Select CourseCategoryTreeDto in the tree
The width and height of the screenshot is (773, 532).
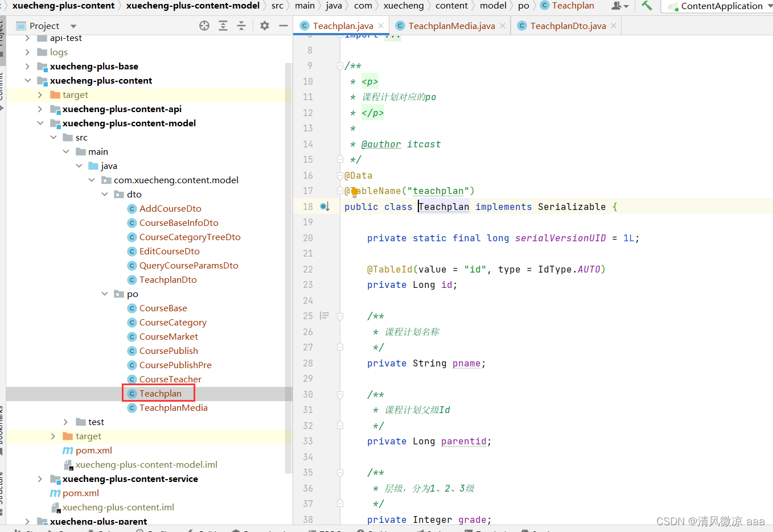tap(190, 237)
